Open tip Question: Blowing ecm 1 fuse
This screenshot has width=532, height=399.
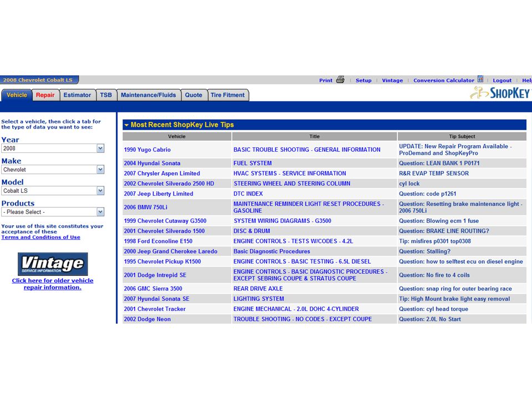pos(439,221)
